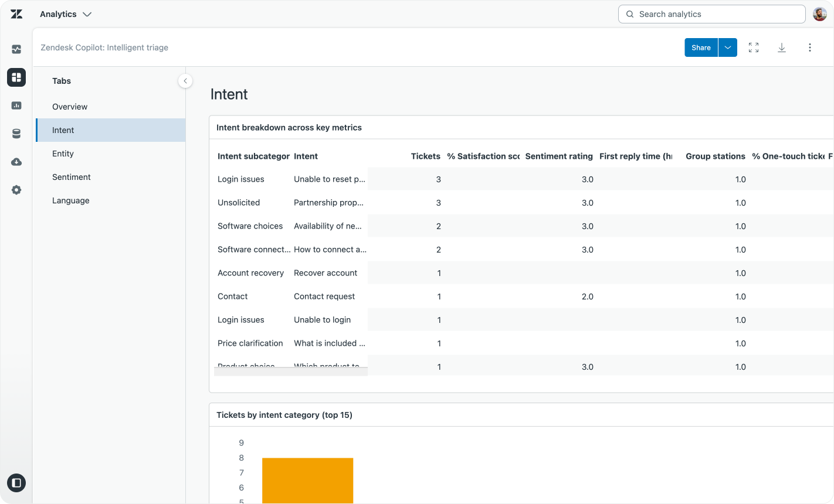The height and width of the screenshot is (504, 834).
Task: Click the Partnership prop... intent cell
Action: [328, 203]
